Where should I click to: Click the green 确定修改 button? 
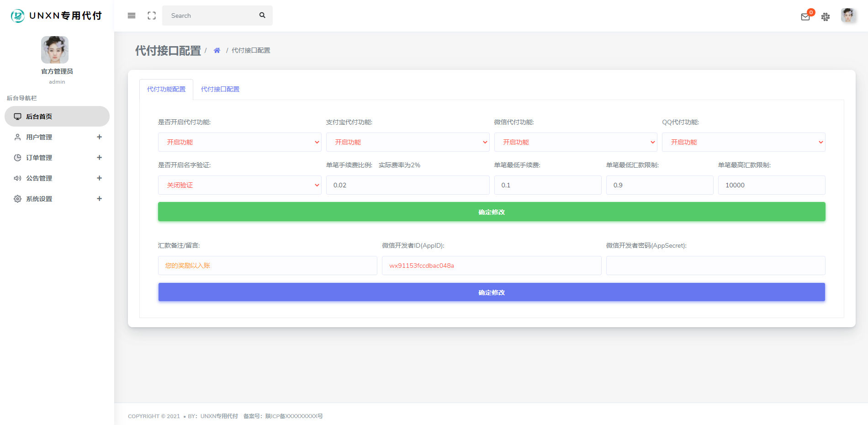point(492,212)
